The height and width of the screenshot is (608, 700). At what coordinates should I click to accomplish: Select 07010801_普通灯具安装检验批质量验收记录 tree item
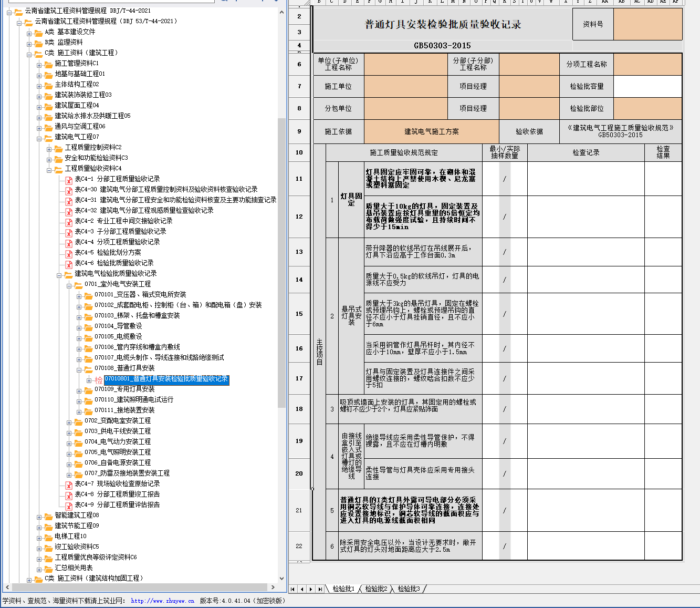166,379
